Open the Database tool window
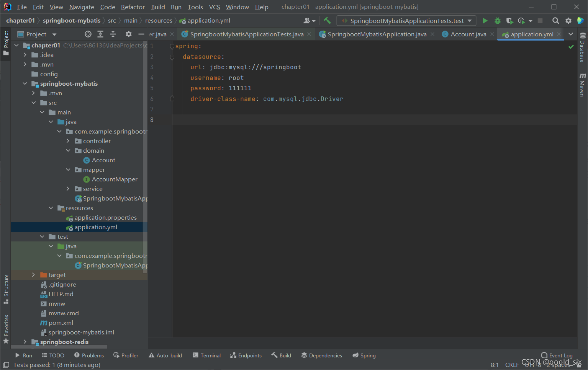The width and height of the screenshot is (588, 370). coord(582,47)
